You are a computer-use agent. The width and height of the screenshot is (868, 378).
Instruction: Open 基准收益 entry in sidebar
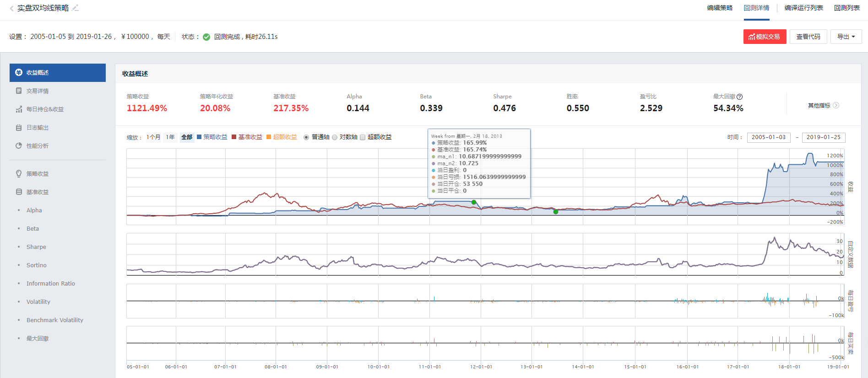38,192
